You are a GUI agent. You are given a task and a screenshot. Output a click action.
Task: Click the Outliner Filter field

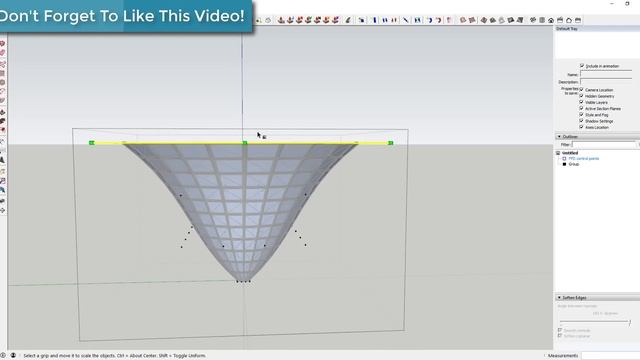pyautogui.click(x=604, y=144)
